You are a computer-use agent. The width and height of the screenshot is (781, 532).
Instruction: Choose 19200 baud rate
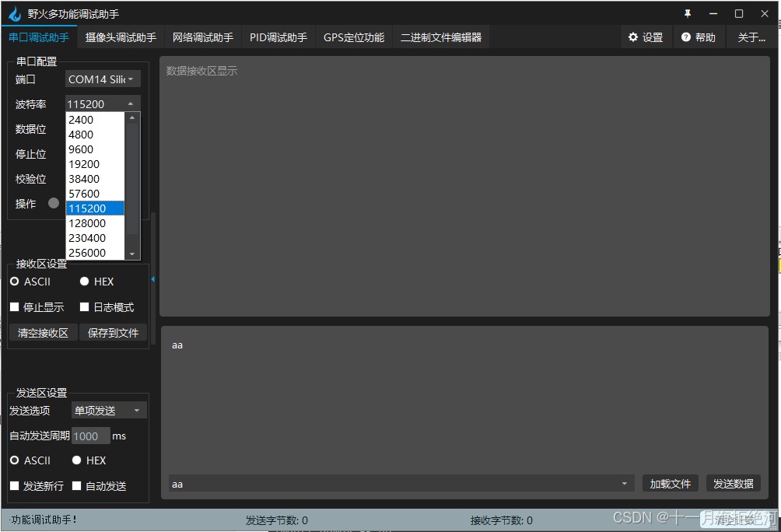point(95,164)
